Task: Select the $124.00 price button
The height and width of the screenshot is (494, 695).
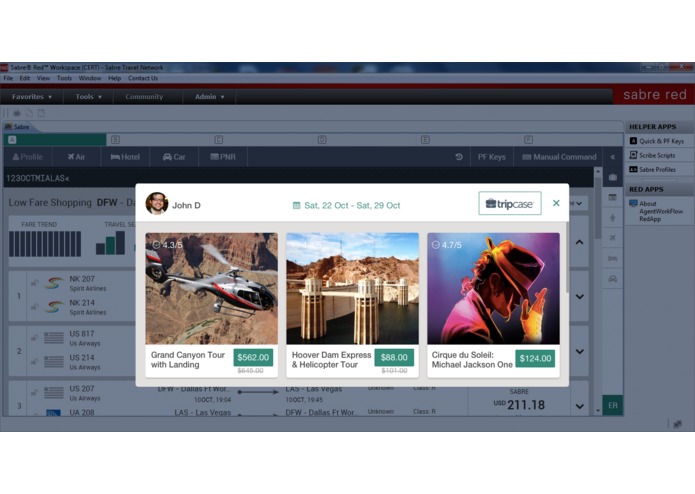Action: [x=535, y=358]
